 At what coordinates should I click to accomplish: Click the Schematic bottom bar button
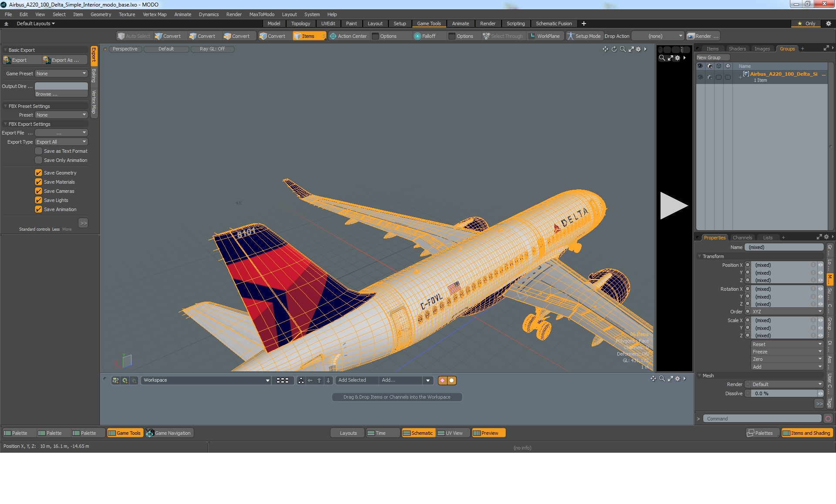click(418, 433)
